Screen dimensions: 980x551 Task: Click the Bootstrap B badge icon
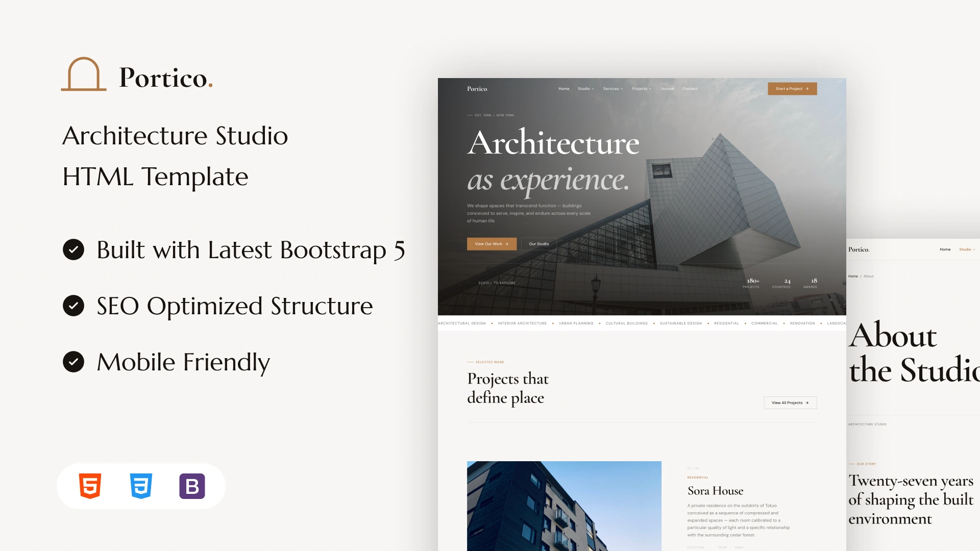192,486
